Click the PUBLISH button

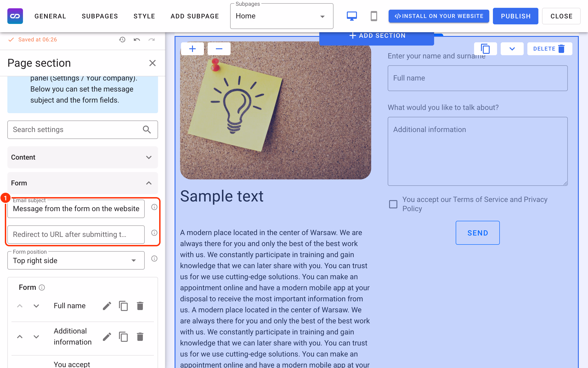(516, 16)
